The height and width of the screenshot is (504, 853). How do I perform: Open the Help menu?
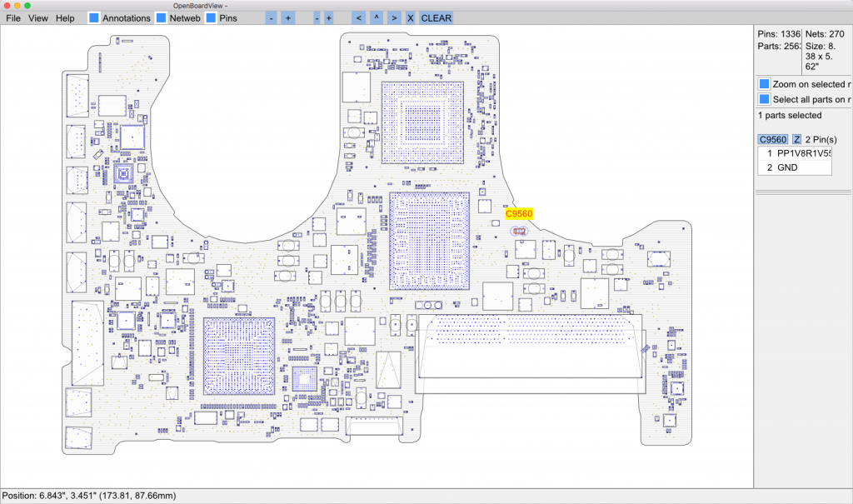pyautogui.click(x=65, y=17)
